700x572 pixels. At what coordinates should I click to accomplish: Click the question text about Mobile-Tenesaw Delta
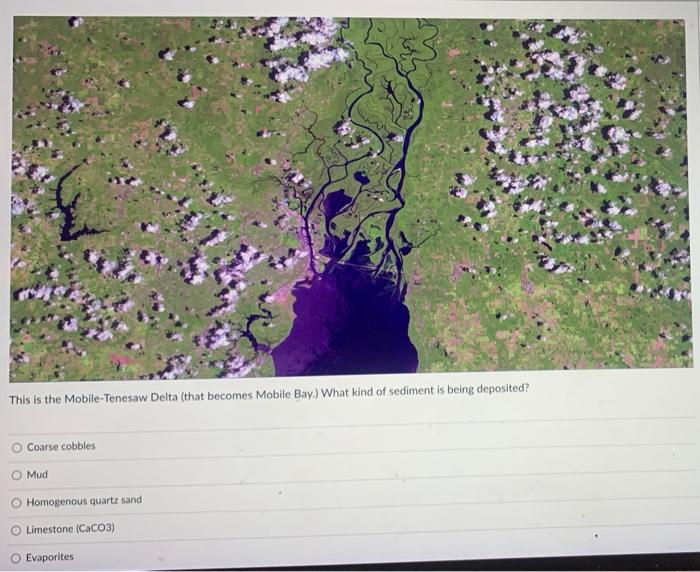pyautogui.click(x=269, y=394)
